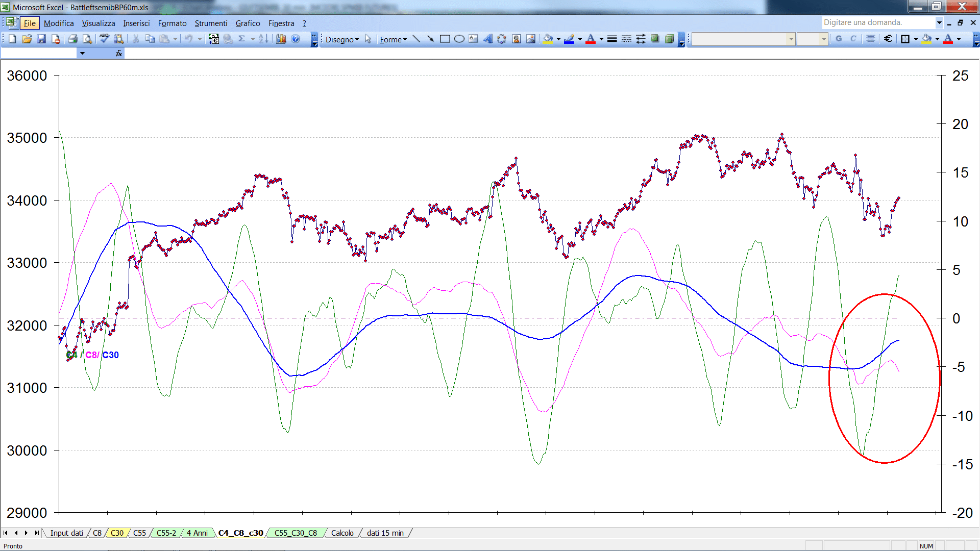Click yellow Fill Color paint bucket in Drawing toolbar
Screen dimensions: 980x551
click(x=548, y=39)
